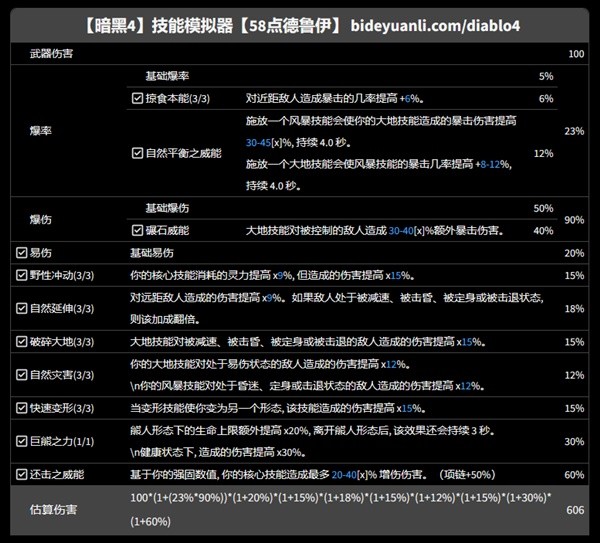Uncheck the 还击之威能 checkbox
This screenshot has height=543, width=600.
pyautogui.click(x=21, y=475)
